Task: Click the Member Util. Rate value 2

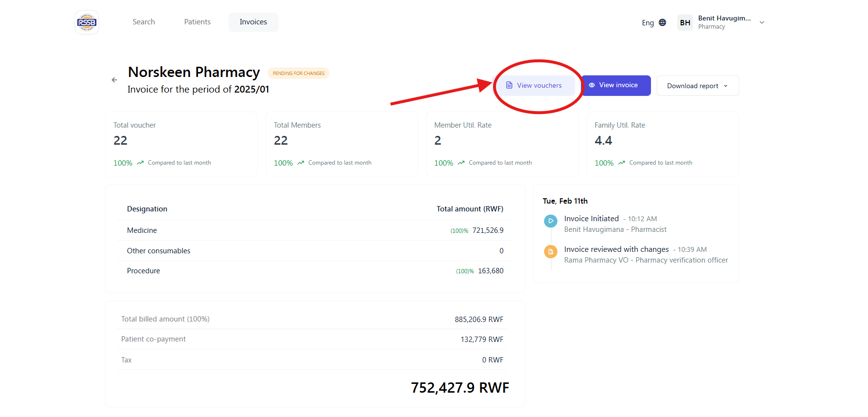Action: coord(438,141)
